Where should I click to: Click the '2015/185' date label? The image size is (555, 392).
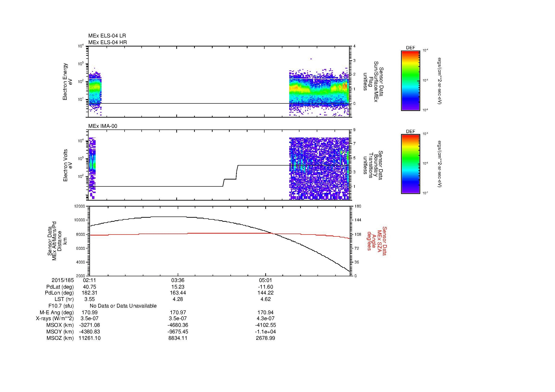click(x=63, y=280)
